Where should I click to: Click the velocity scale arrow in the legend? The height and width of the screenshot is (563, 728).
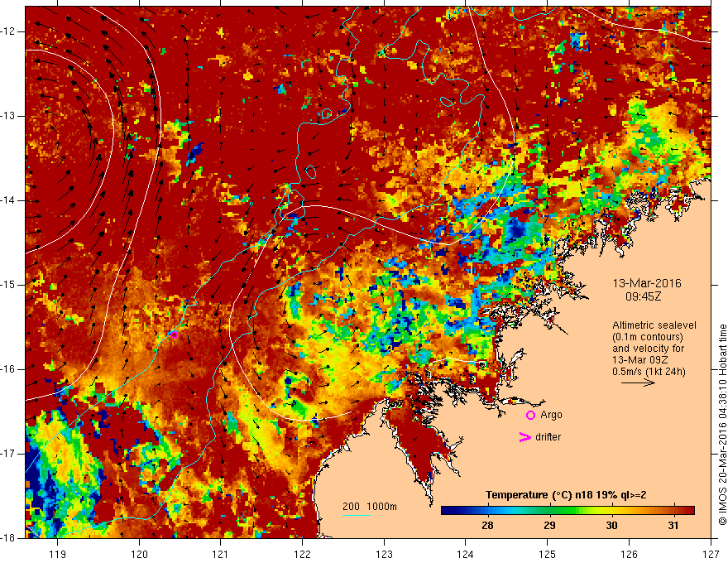tap(638, 383)
